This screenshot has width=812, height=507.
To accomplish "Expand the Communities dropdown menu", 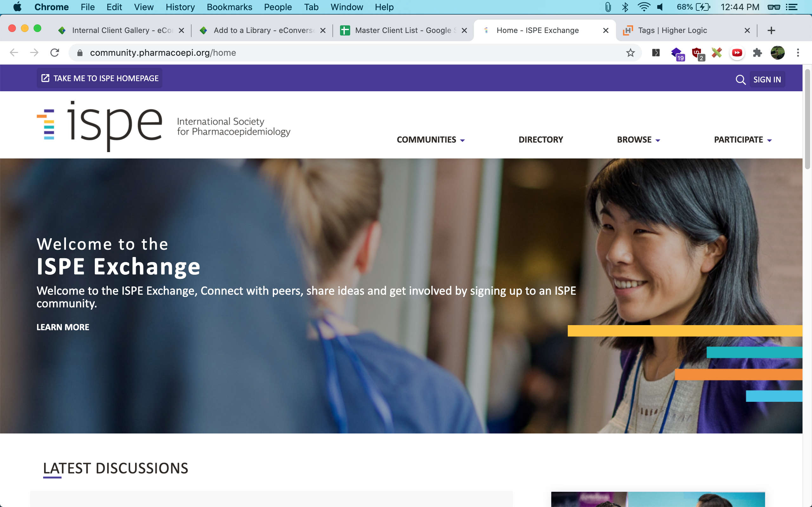I will tap(430, 140).
